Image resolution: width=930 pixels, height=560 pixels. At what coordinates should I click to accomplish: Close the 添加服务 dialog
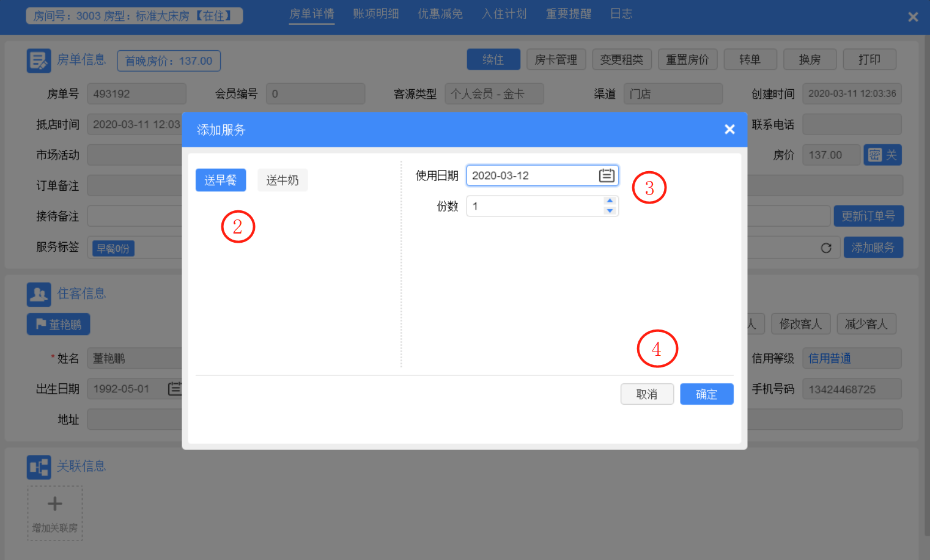click(x=729, y=129)
